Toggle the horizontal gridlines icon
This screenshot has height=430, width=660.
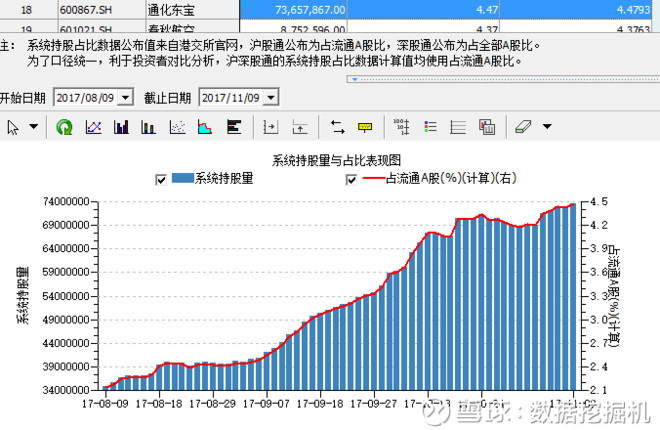pos(458,127)
